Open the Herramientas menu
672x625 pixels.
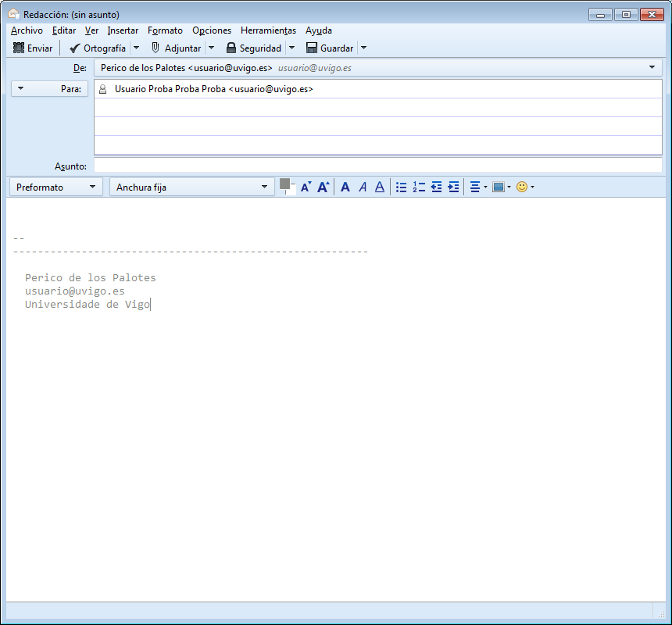[x=268, y=30]
